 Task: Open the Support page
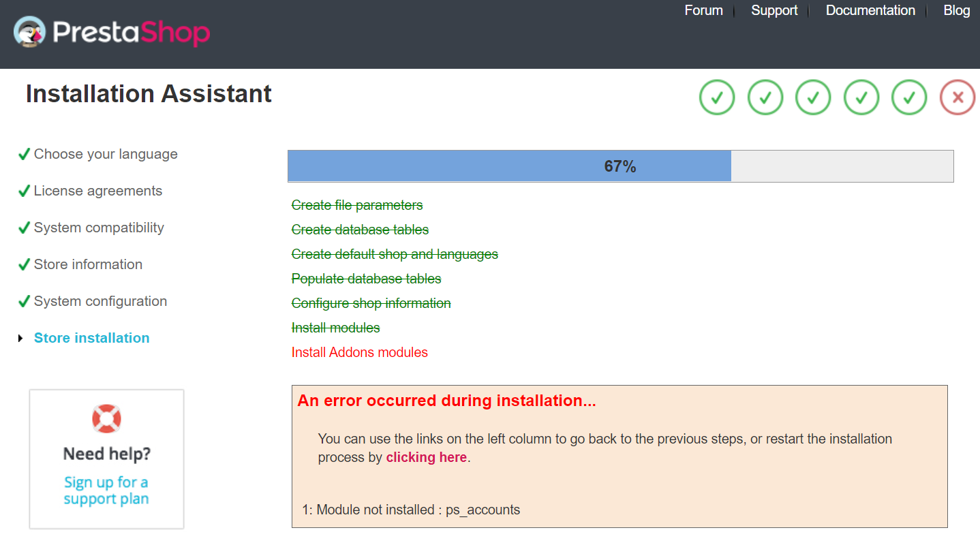(774, 10)
